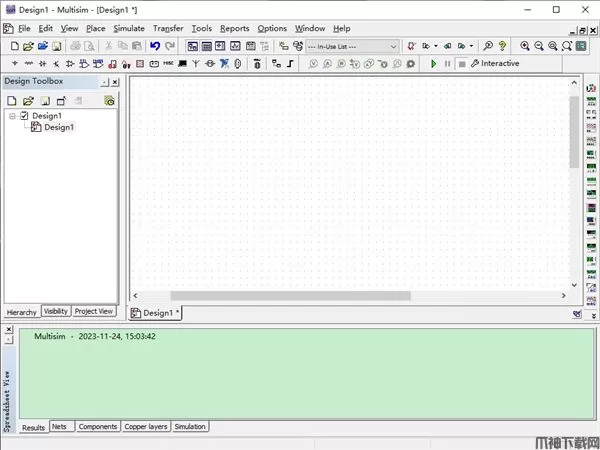
Task: Toggle the Design Toolbox toolbar icon
Action: click(192, 46)
